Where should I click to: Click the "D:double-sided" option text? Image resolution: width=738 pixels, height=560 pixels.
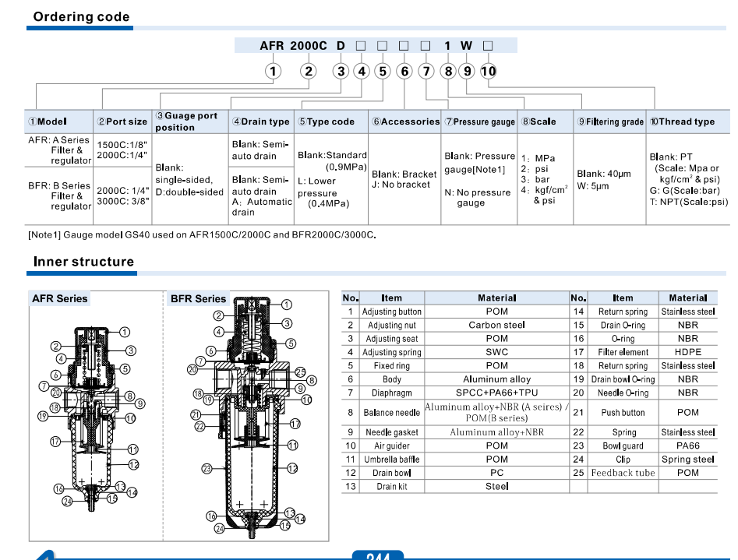coord(189,192)
